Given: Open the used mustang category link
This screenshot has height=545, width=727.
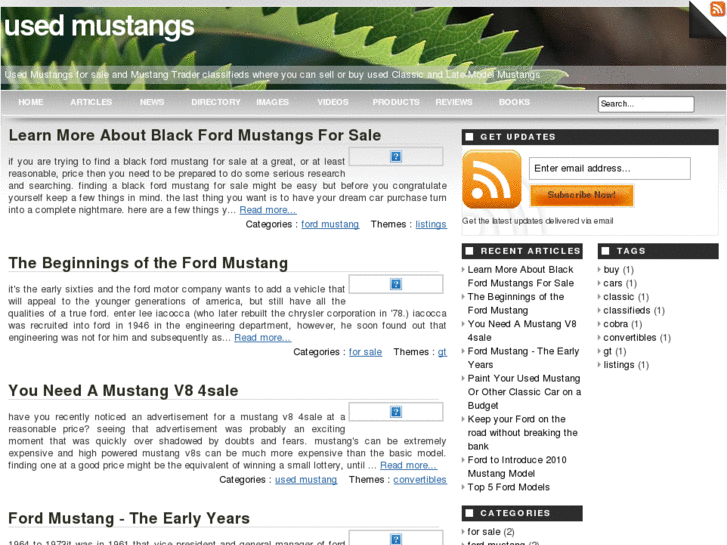Looking at the screenshot, I should [306, 480].
